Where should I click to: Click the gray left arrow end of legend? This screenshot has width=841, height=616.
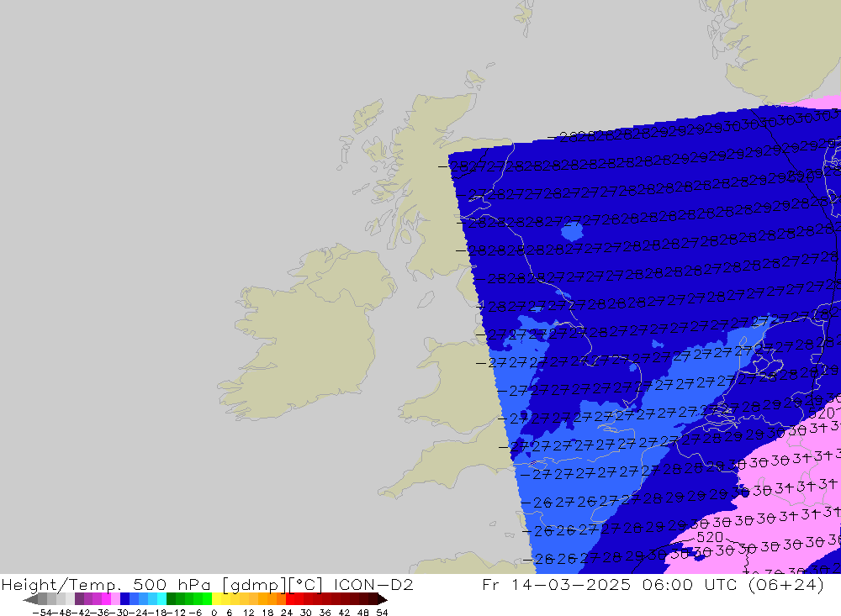point(30,599)
